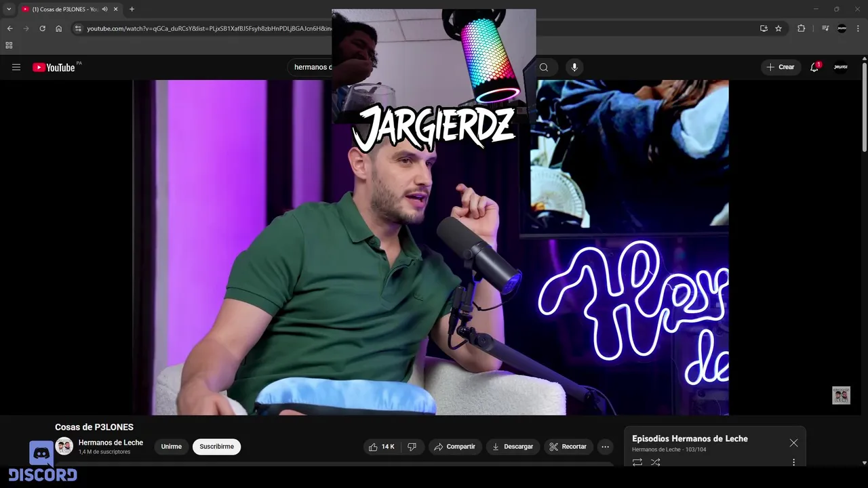Open the Episodios Hermanos de Leche playlist title

pos(690,439)
